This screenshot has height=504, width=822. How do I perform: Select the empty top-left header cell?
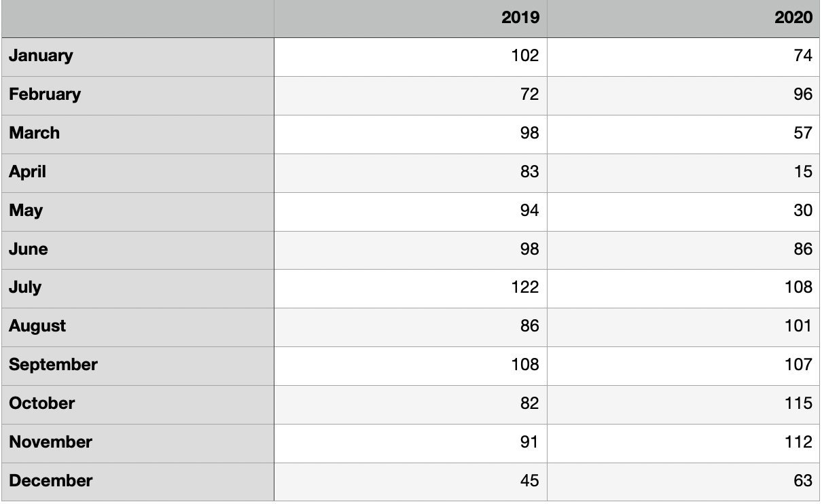[137, 18]
